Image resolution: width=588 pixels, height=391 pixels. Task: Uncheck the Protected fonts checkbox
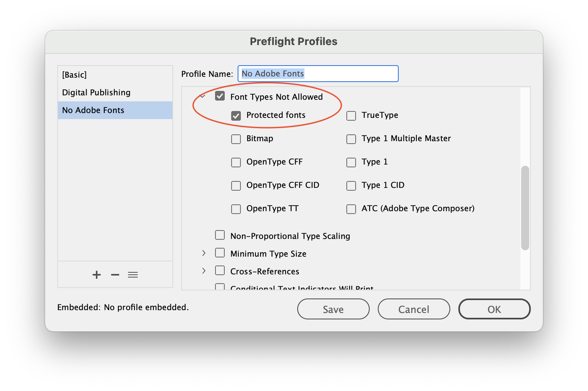click(x=236, y=116)
